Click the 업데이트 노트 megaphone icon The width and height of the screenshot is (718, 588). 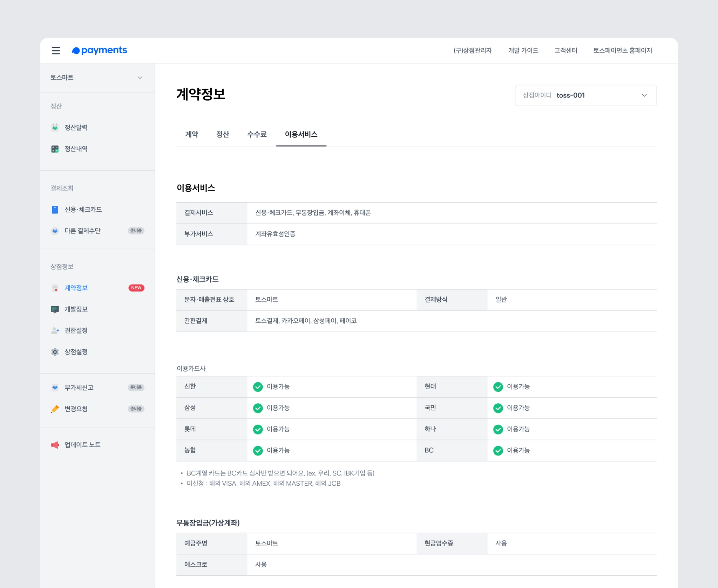coord(55,445)
